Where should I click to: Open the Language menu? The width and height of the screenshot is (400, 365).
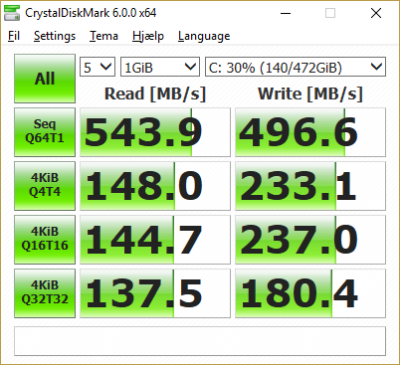(204, 36)
